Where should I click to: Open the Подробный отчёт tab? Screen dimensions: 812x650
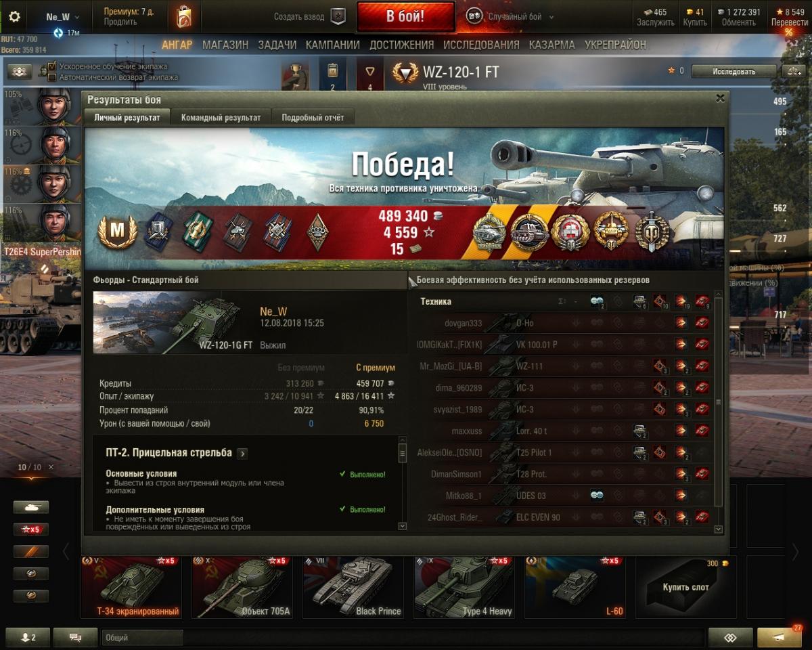313,117
